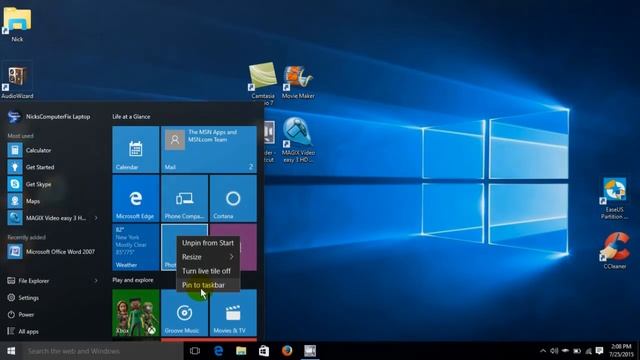Open the Mail tile
Image resolution: width=640 pixels, height=360 pixels.
[209, 149]
